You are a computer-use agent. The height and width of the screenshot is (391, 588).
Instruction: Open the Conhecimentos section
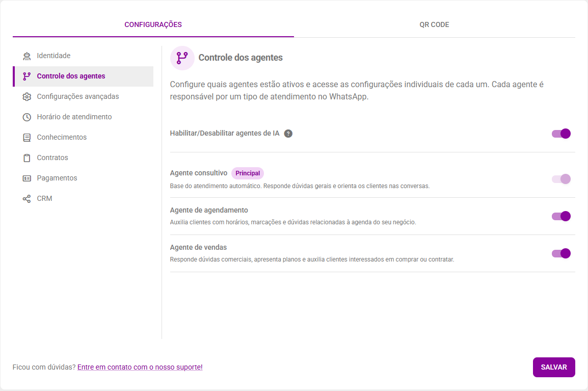83,137
